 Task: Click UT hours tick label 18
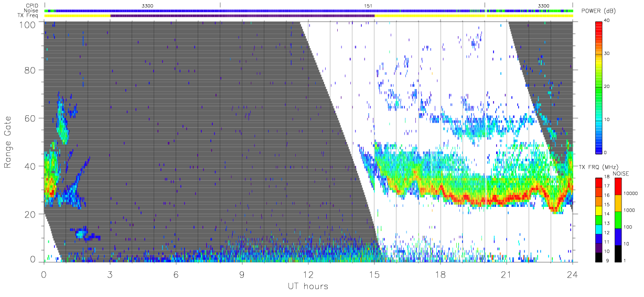click(441, 274)
